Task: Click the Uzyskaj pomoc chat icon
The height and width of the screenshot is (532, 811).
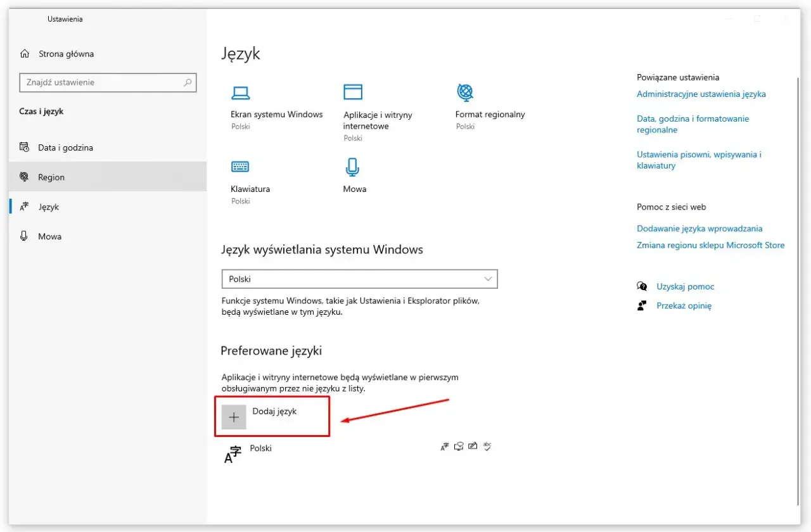Action: click(x=642, y=287)
